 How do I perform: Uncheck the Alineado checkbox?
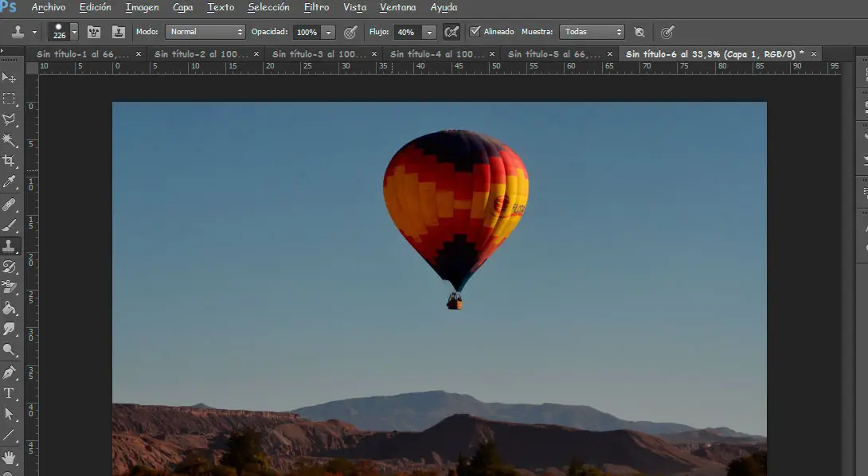point(475,32)
